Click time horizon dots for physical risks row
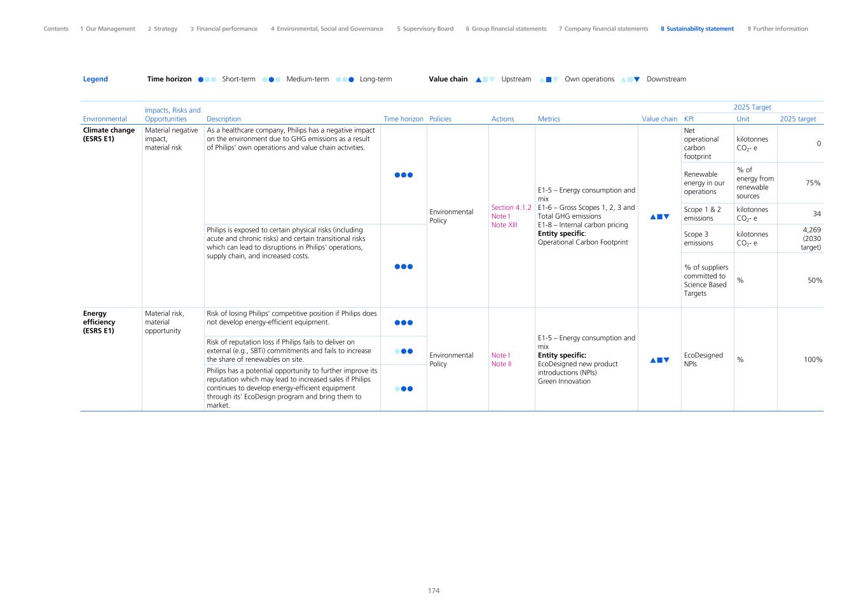This screenshot has width=868, height=613. [x=404, y=266]
